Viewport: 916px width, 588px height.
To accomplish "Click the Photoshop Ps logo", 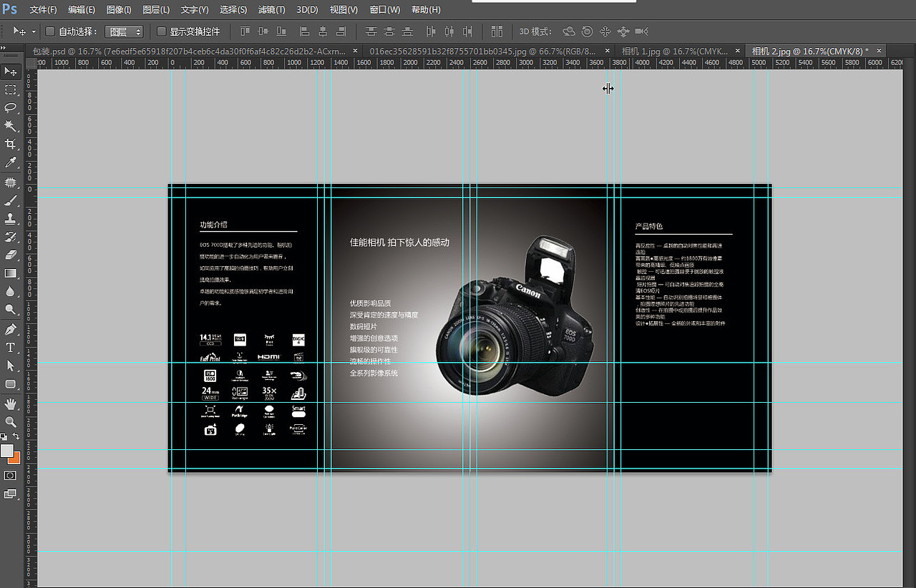I will [10, 10].
